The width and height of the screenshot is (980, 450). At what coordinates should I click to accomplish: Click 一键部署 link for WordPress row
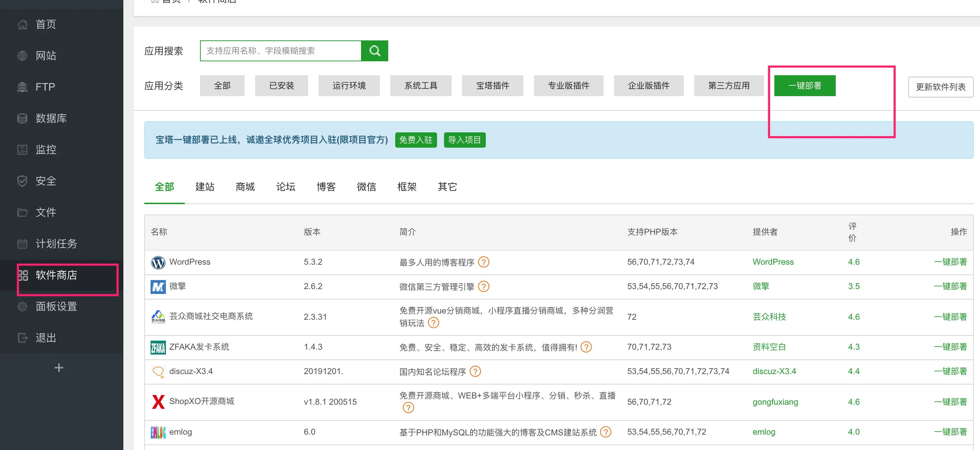coord(950,262)
